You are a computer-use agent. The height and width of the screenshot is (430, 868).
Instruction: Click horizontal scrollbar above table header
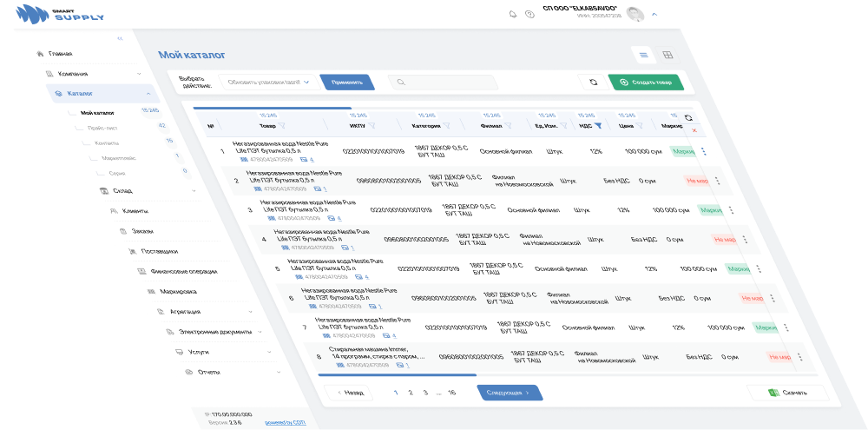click(x=272, y=108)
